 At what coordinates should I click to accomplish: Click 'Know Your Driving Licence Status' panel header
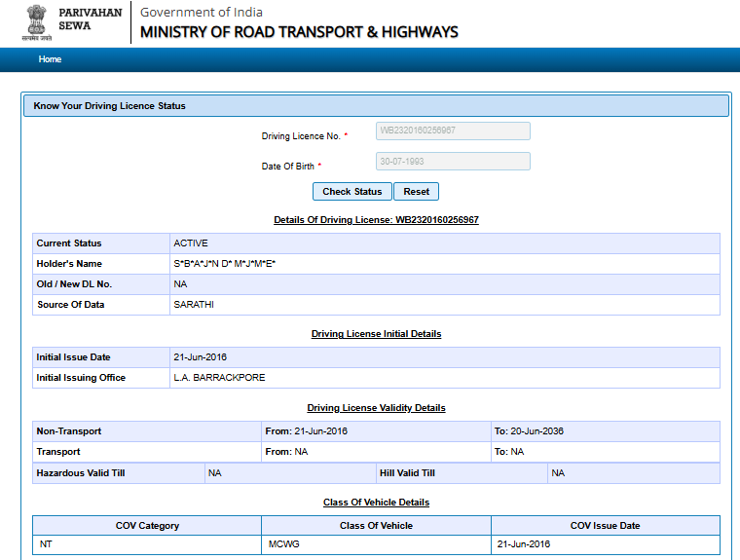pyautogui.click(x=376, y=106)
